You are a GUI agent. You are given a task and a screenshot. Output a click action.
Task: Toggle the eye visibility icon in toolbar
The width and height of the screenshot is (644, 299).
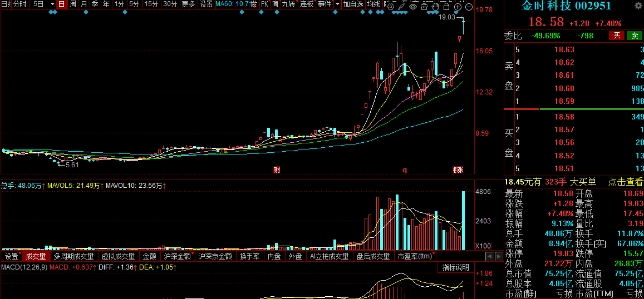pyautogui.click(x=413, y=7)
